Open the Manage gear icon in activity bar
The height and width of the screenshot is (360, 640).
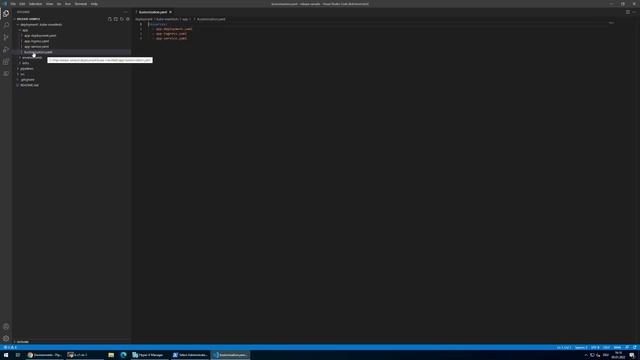[6, 338]
